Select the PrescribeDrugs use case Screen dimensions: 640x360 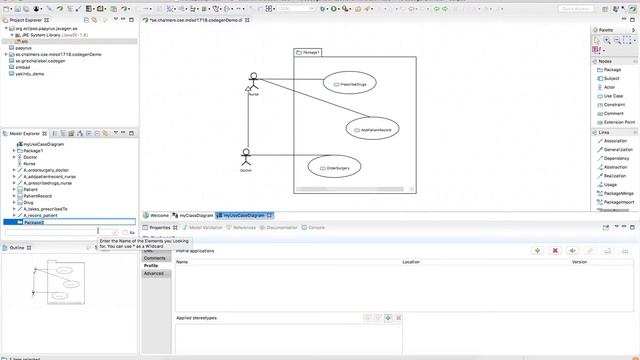pyautogui.click(x=349, y=83)
